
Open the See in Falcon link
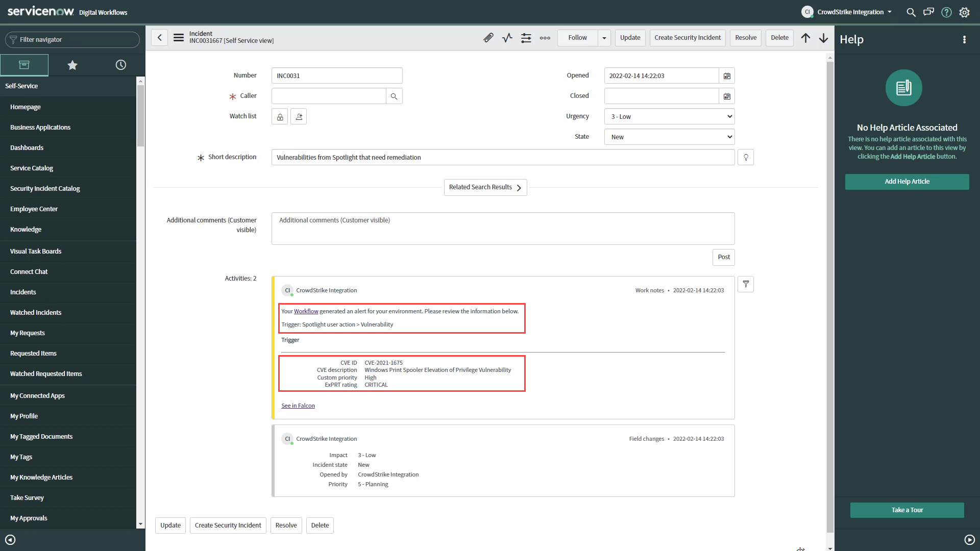(x=298, y=406)
